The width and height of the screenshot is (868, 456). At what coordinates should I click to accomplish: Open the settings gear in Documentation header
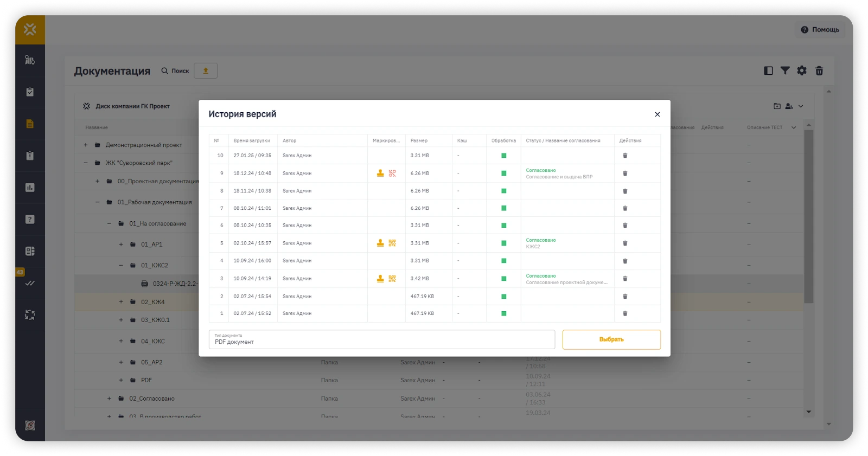click(802, 70)
